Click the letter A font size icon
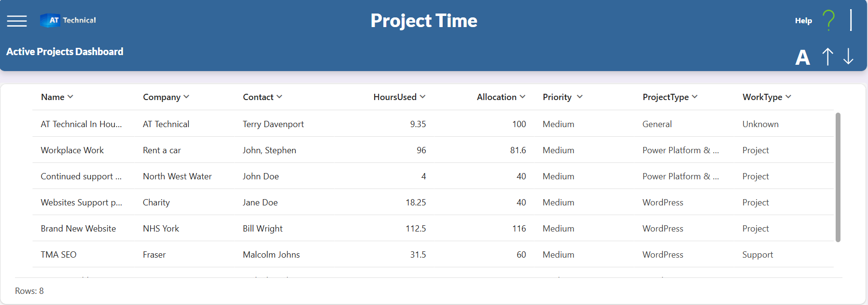868x305 pixels. [x=802, y=58]
